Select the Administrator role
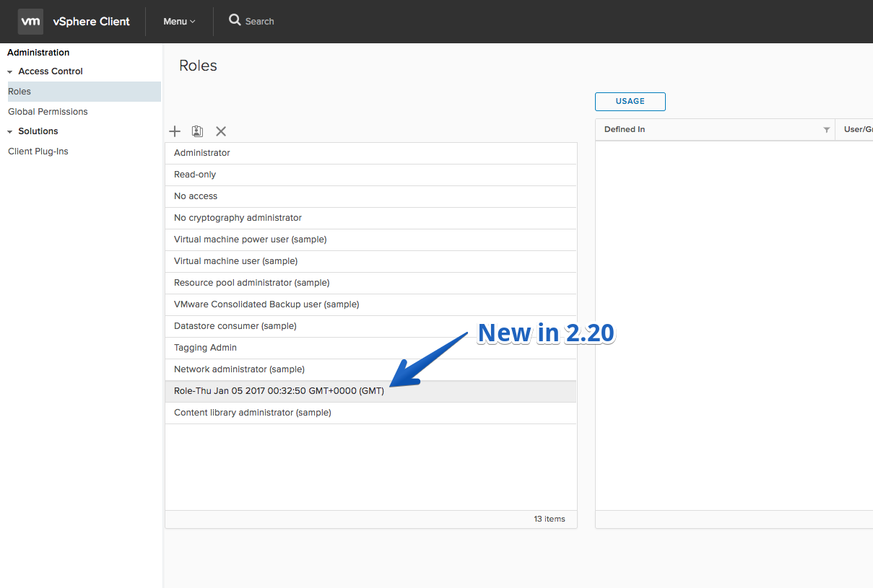The image size is (873, 588). (x=371, y=153)
